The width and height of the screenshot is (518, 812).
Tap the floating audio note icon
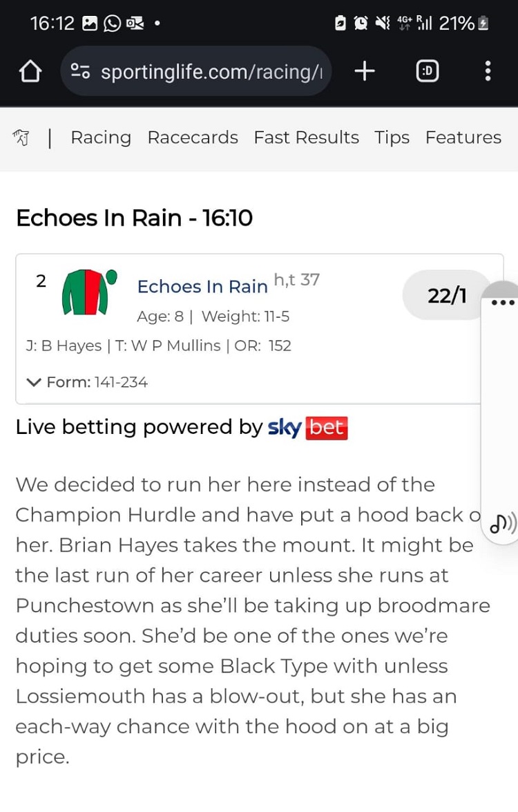(502, 525)
